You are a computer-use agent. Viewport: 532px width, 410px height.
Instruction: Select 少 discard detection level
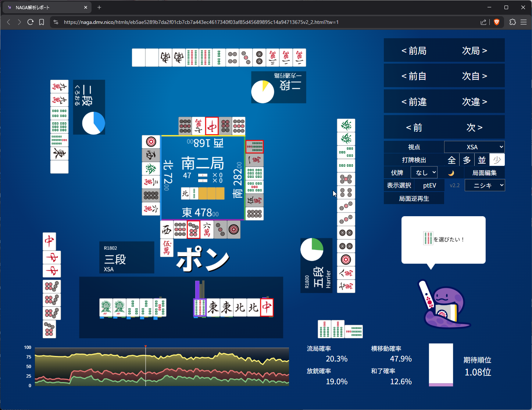pyautogui.click(x=497, y=160)
